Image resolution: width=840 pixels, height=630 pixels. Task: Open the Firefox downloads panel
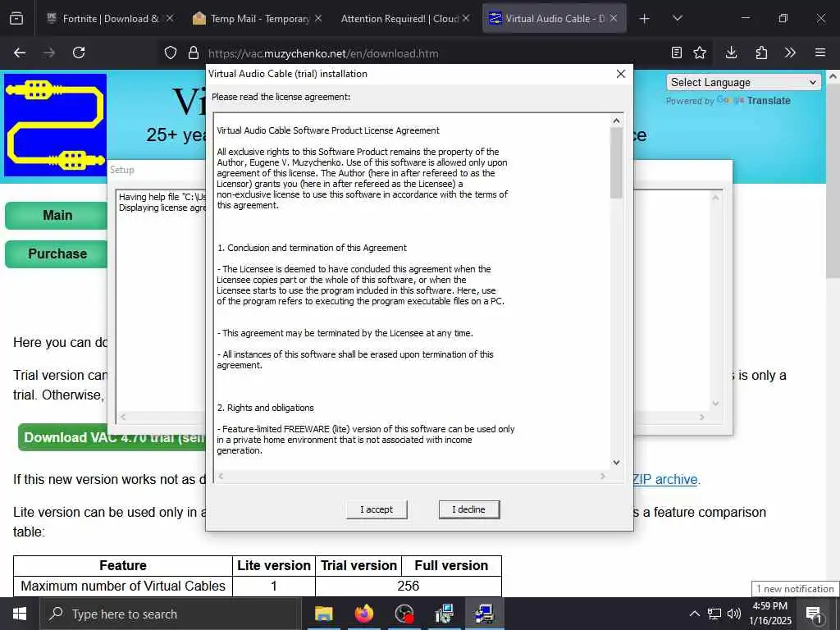[x=731, y=52]
